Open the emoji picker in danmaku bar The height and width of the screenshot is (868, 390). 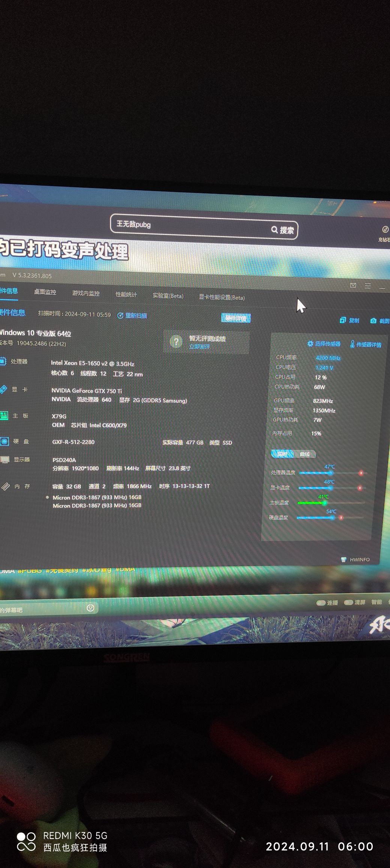(x=90, y=608)
